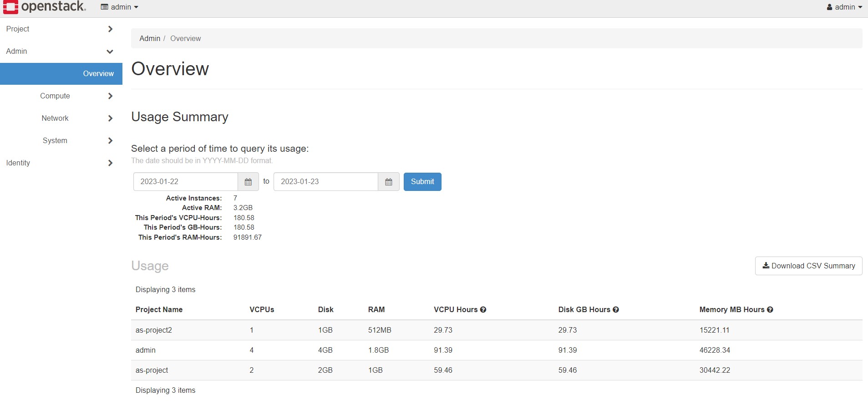Image resolution: width=868 pixels, height=411 pixels.
Task: Expand the Project sidebar section
Action: click(x=59, y=29)
